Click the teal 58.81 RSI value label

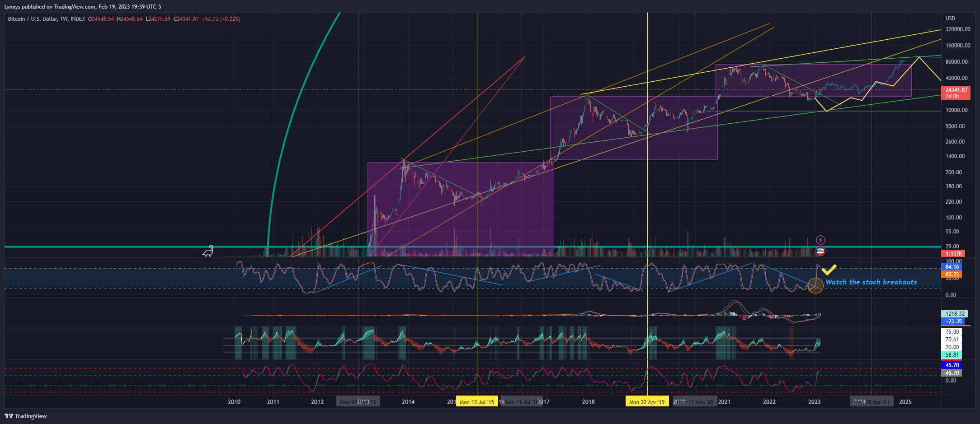952,355
